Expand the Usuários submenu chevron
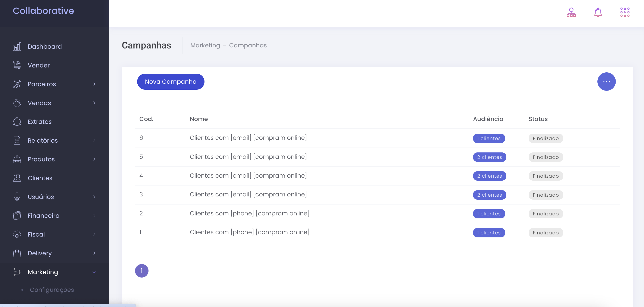This screenshot has height=307, width=644. click(94, 197)
